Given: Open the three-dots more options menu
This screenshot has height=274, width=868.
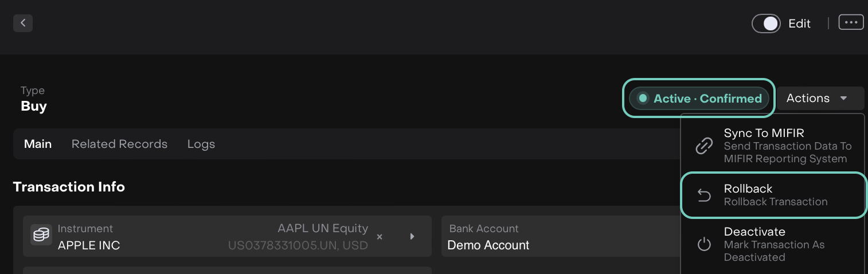Looking at the screenshot, I should [851, 22].
